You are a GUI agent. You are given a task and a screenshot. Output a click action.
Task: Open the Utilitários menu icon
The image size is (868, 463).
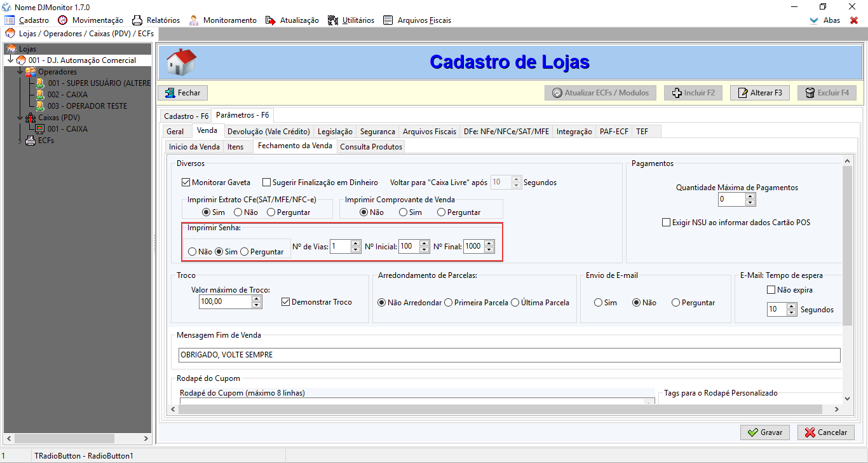333,20
